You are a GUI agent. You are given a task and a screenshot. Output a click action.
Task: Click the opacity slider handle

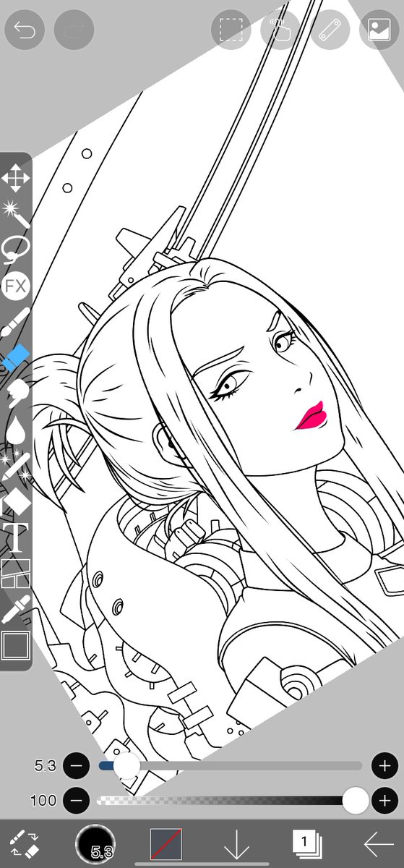(355, 801)
